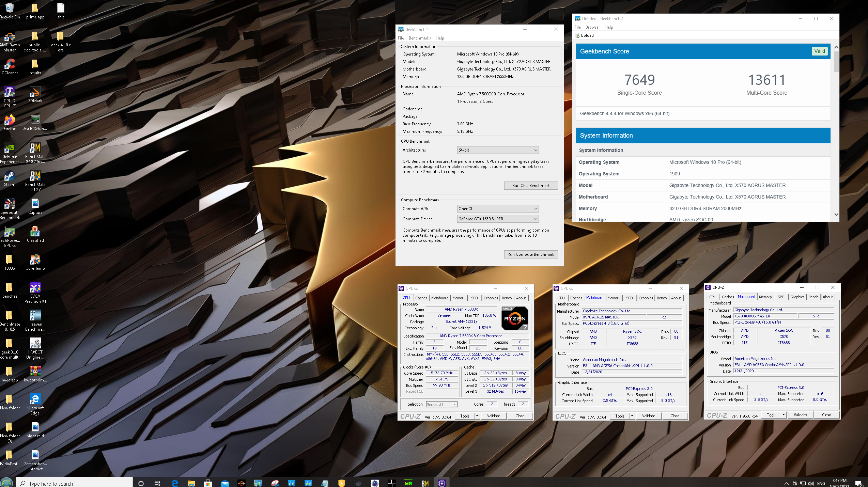
Task: Launch Core Temp desktop shortcut
Action: coord(35,262)
